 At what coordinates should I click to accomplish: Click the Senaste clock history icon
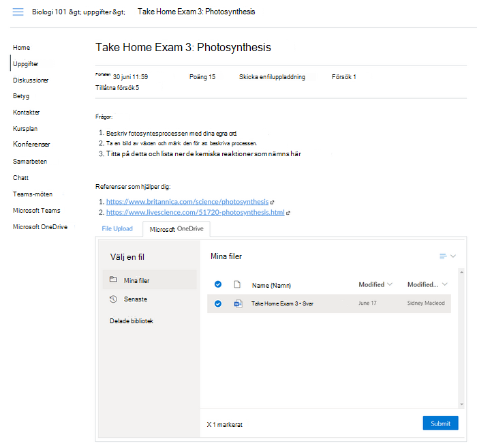(113, 299)
